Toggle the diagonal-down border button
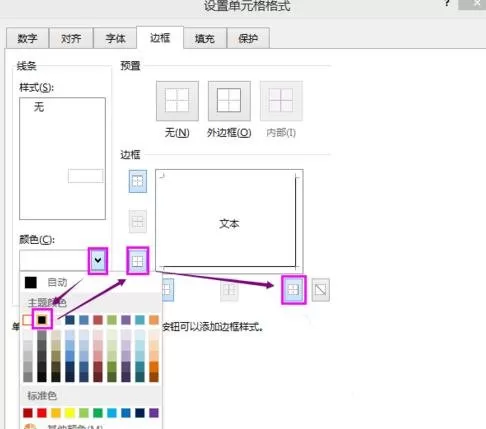 point(321,290)
